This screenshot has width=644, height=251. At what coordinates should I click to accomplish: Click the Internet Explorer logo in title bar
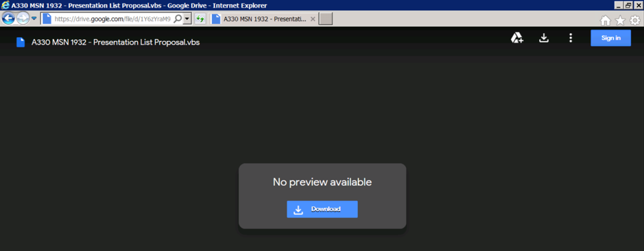(5, 5)
